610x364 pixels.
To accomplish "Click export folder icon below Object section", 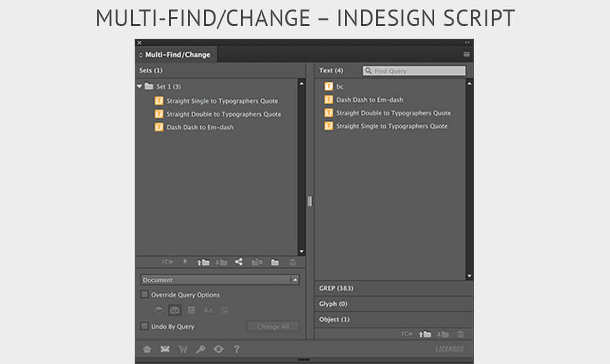I will pos(443,334).
